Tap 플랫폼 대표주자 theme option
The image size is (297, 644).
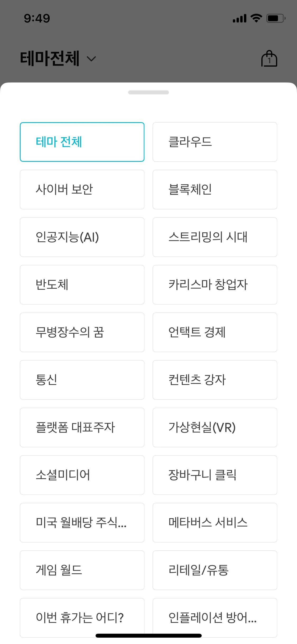82,427
